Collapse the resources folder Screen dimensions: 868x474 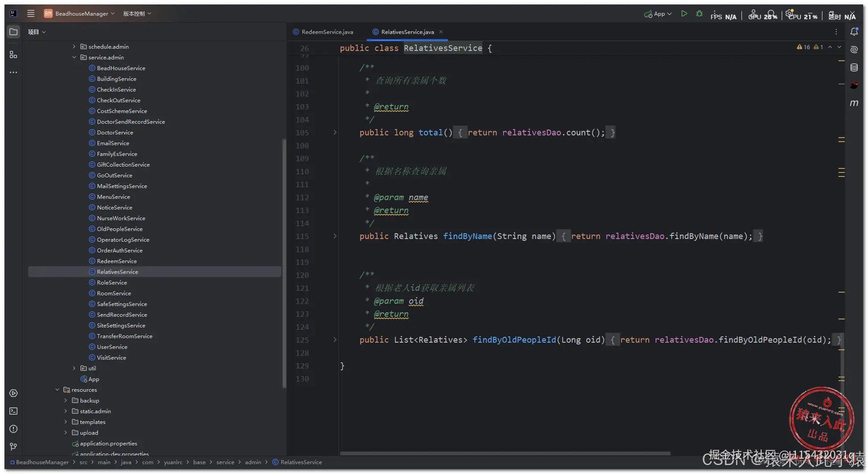click(x=57, y=390)
